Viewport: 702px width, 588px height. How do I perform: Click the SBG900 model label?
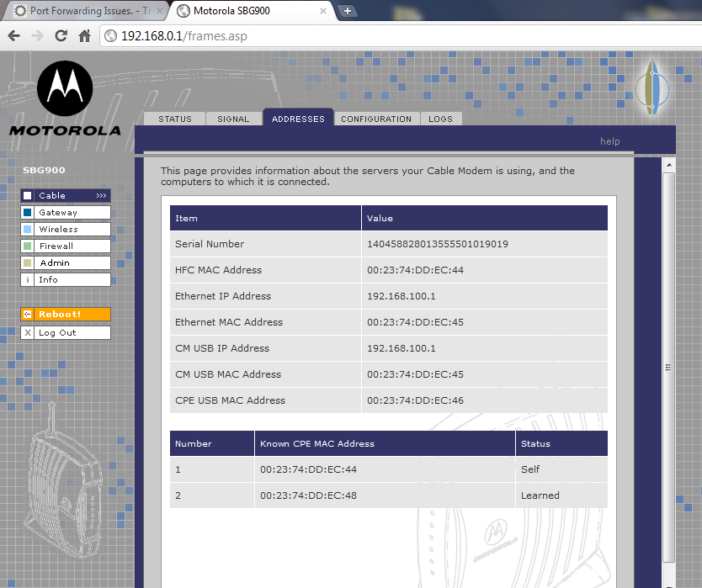click(44, 170)
